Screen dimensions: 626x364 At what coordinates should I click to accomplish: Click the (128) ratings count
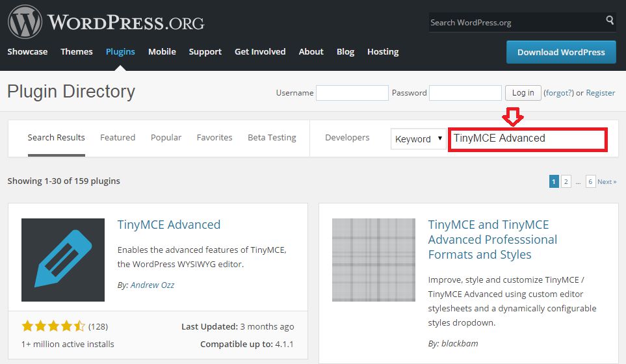(98, 326)
